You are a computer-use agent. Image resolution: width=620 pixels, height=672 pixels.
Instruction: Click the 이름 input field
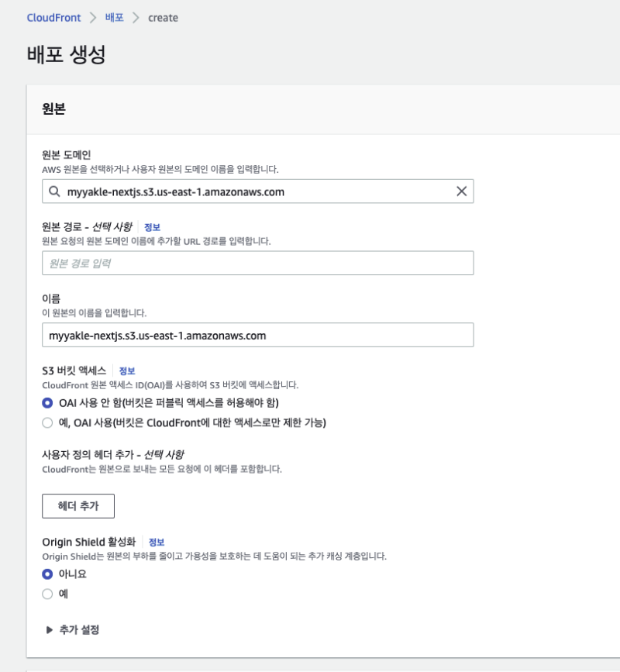(x=257, y=336)
